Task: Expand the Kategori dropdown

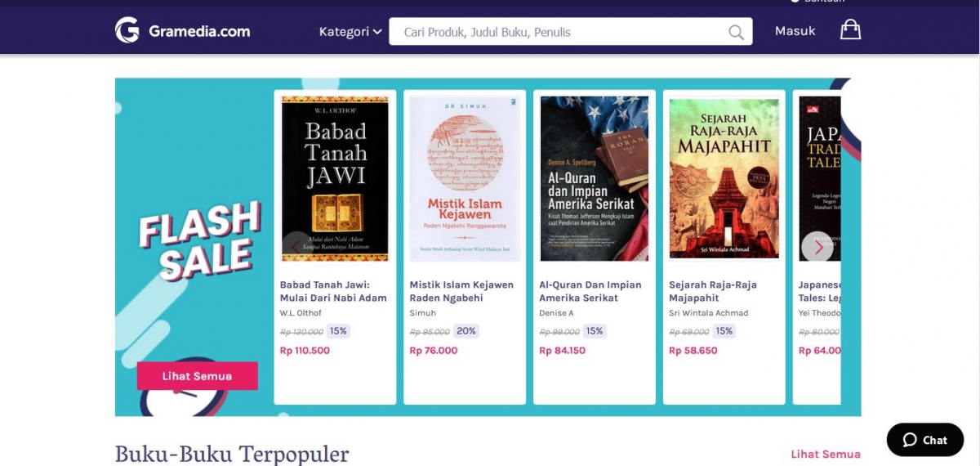Action: point(350,32)
